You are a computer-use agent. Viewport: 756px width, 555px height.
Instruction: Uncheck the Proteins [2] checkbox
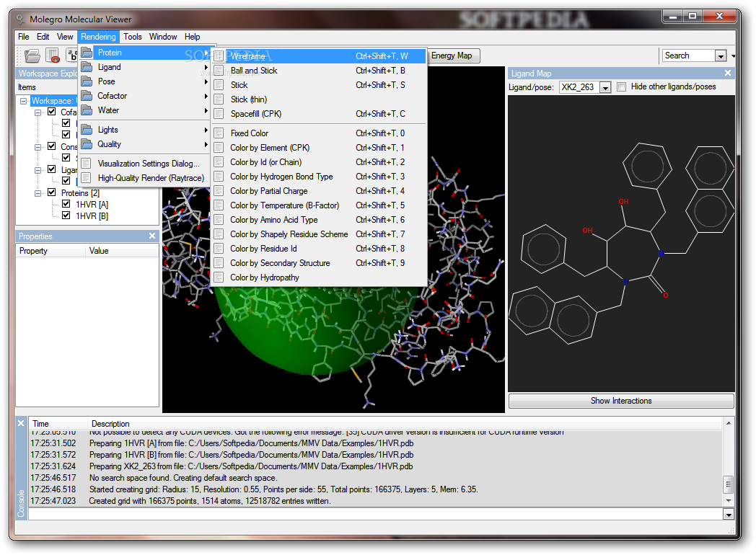[52, 192]
